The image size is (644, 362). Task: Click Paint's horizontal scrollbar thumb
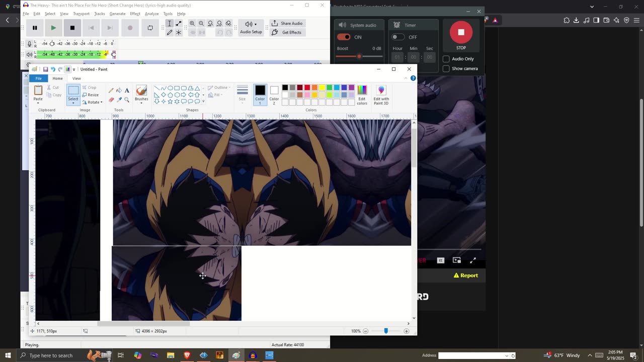(143, 324)
